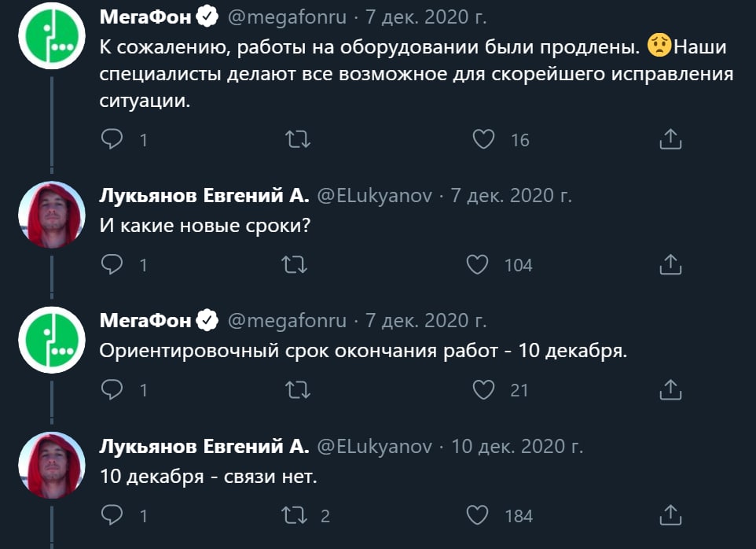Retweet the tweet "И какие новые сроки?"

tap(297, 265)
